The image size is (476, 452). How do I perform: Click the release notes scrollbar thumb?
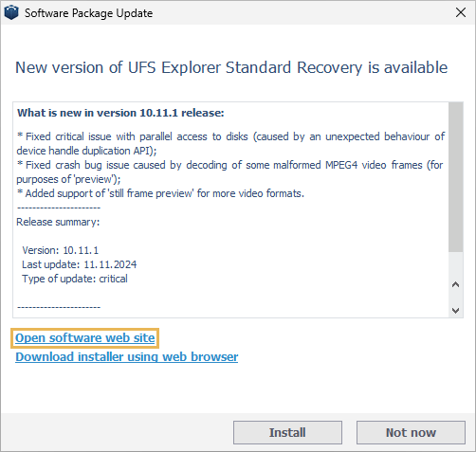(455, 177)
